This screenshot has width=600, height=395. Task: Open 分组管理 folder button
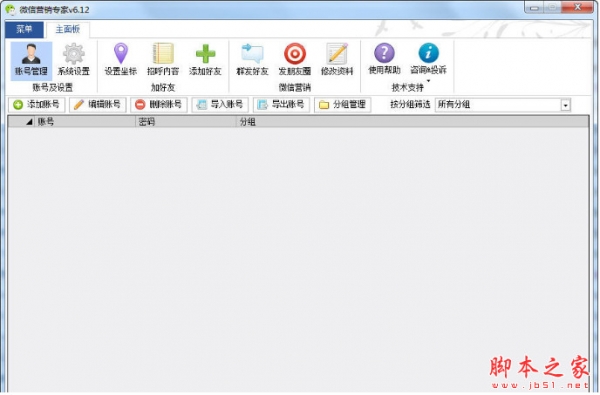click(342, 104)
